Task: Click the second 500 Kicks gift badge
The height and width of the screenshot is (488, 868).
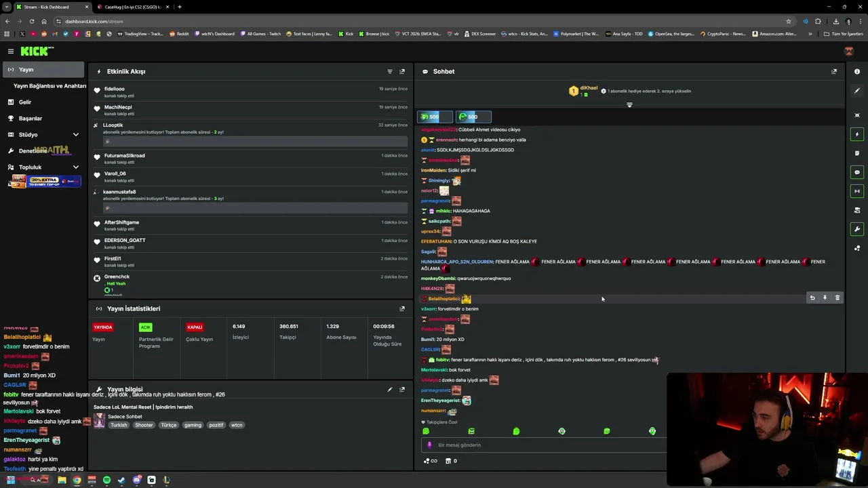Action: [x=473, y=117]
